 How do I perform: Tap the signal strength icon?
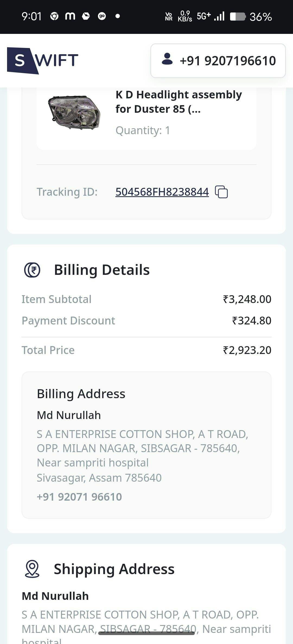[219, 16]
